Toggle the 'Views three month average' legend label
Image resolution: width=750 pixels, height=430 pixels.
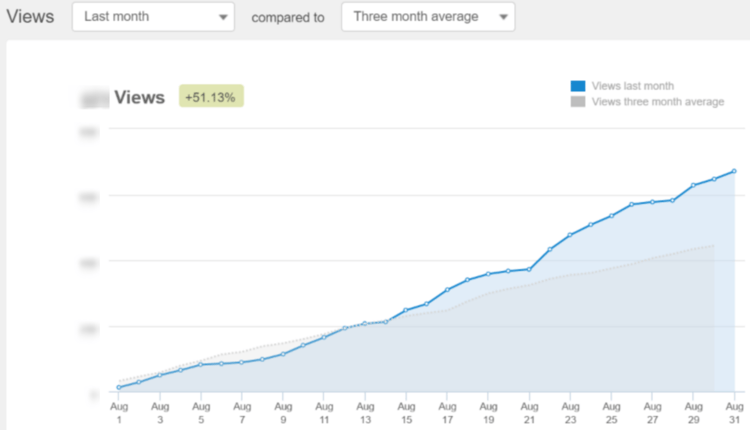click(657, 101)
